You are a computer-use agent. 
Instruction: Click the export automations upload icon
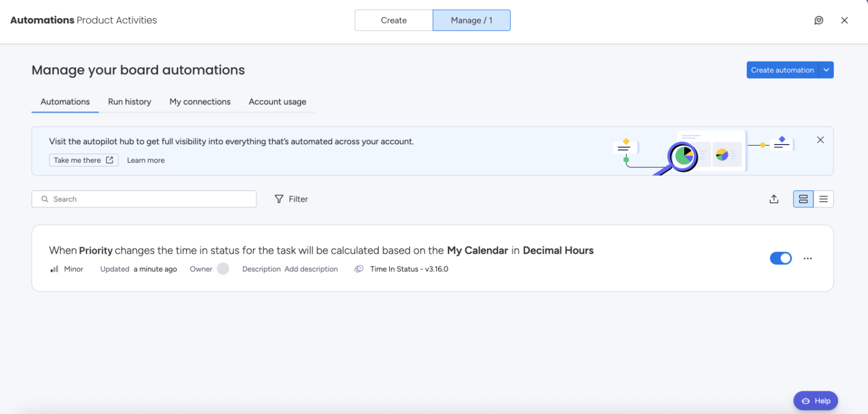774,199
